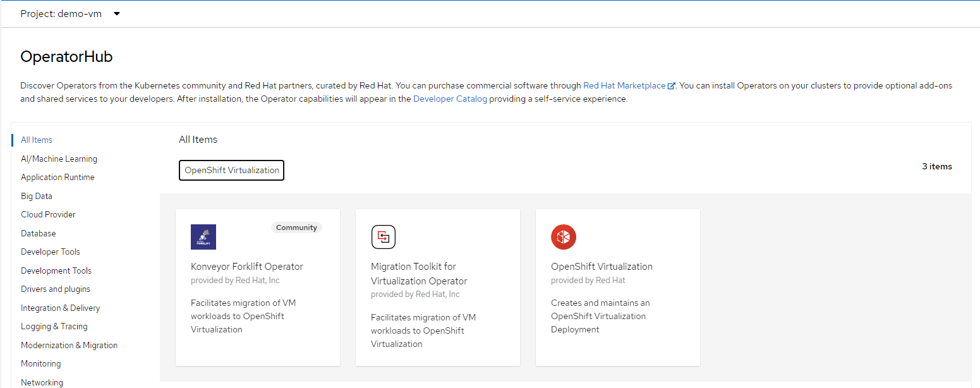The width and height of the screenshot is (980, 388).
Task: Filter by Database category
Action: 39,234
